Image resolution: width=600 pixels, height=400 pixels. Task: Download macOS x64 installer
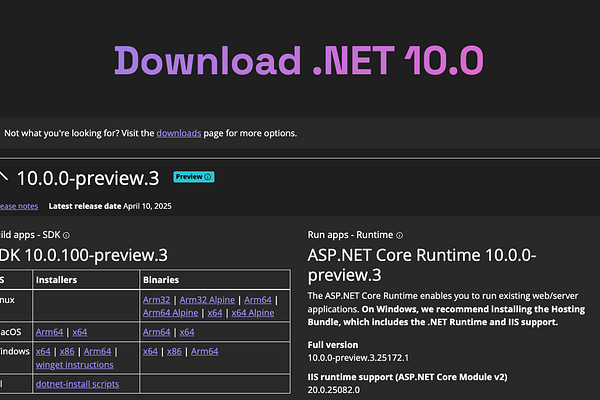pos(80,332)
